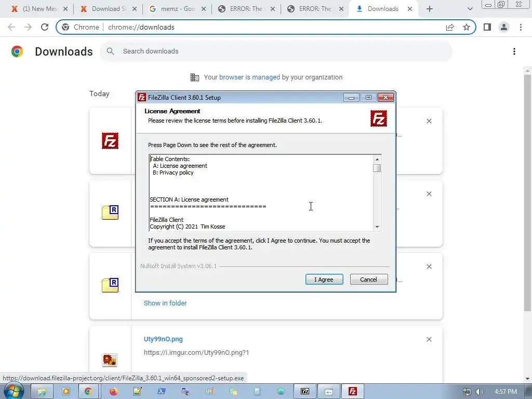
Task: Open the Paint palette taskbar icon
Action: pyautogui.click(x=209, y=392)
